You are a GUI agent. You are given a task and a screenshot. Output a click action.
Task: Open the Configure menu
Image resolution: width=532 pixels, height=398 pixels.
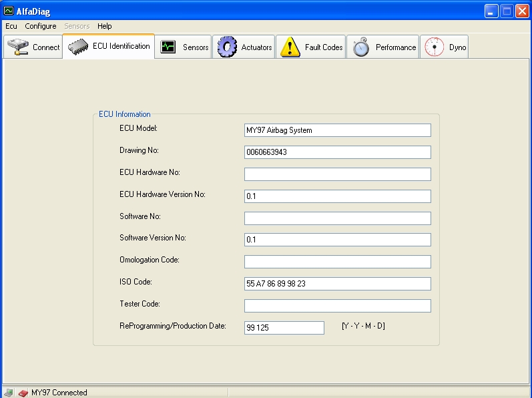coord(41,26)
